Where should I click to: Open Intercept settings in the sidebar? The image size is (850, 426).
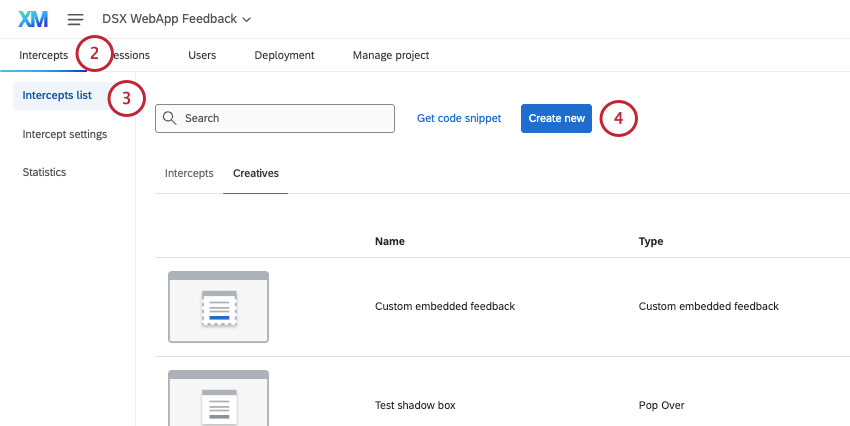pyautogui.click(x=65, y=134)
